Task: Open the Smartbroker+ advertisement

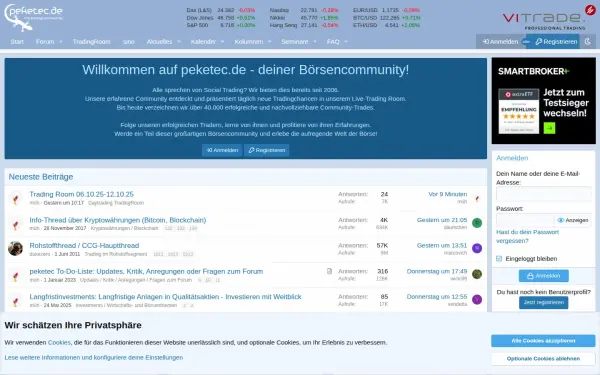Action: point(543,101)
